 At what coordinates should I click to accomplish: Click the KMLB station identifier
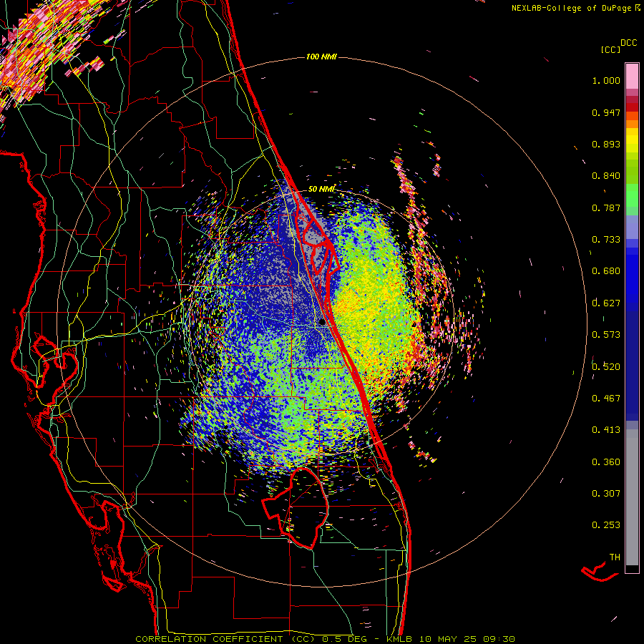[399, 639]
